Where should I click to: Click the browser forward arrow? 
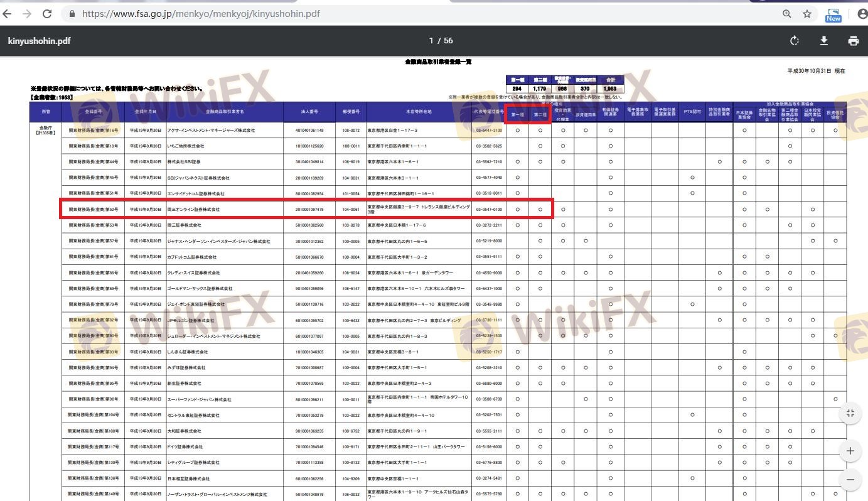(26, 13)
